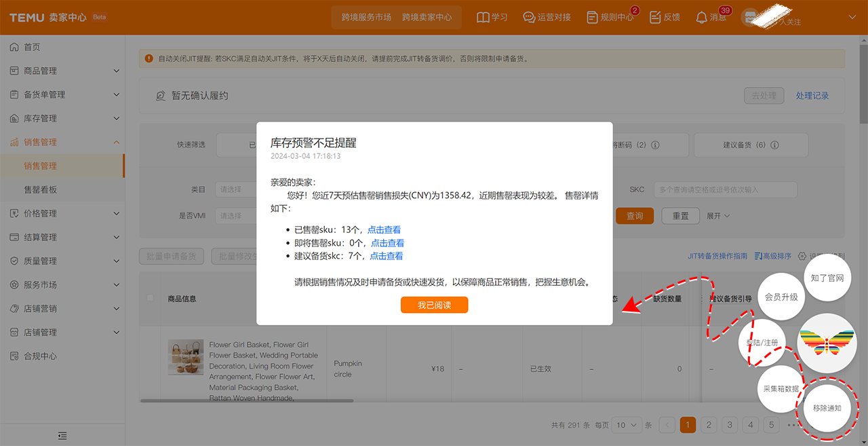
Task: Open the per-page count dropdown showing 10
Action: point(626,425)
